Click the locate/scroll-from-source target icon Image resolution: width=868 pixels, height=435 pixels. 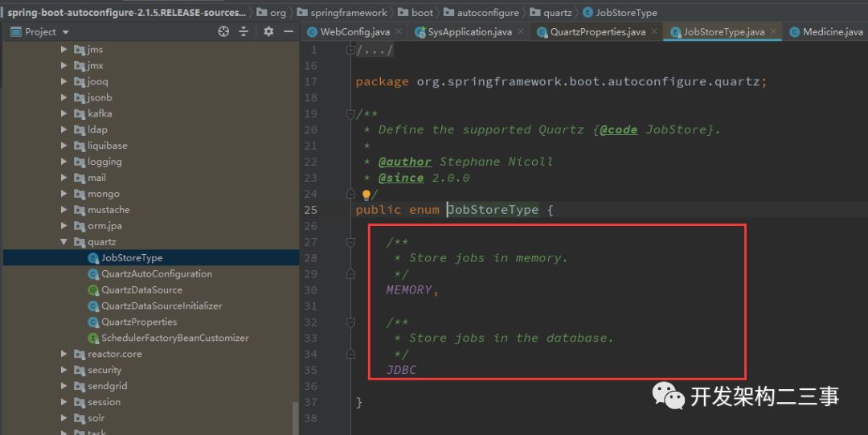tap(223, 31)
